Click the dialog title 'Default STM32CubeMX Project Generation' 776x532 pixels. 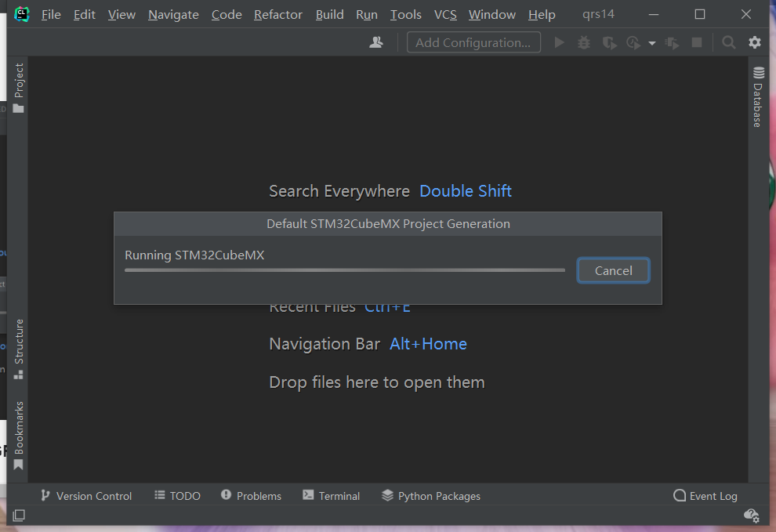388,223
